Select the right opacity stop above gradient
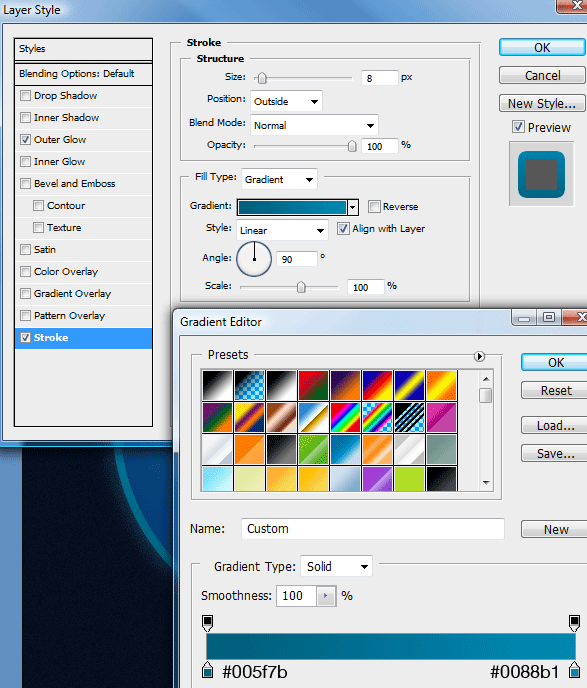The width and height of the screenshot is (587, 688). tap(574, 623)
